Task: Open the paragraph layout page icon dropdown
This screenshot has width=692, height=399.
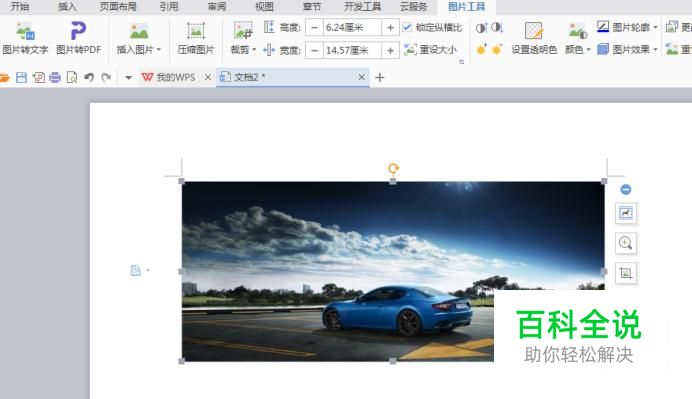Action: point(139,270)
